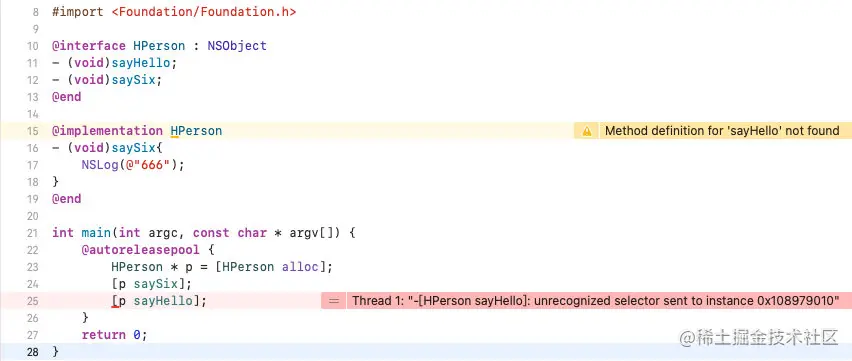The height and width of the screenshot is (361, 852).
Task: Click saySix in the method implementation line 16
Action: point(134,148)
